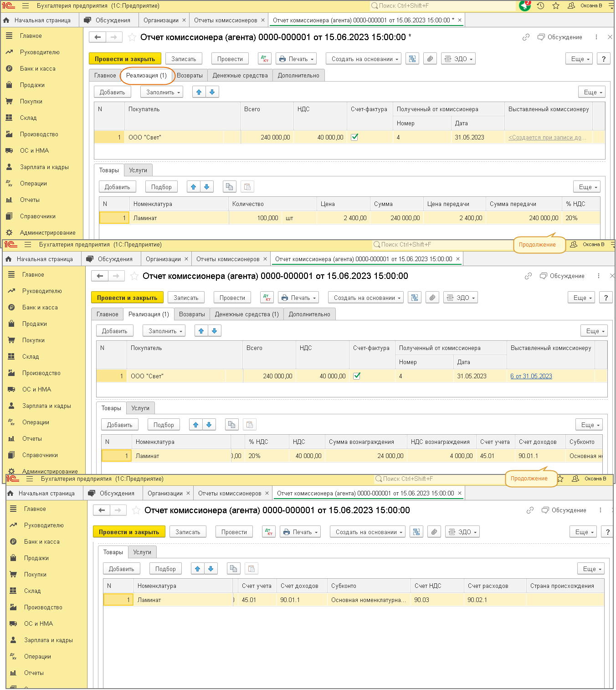The width and height of the screenshot is (616, 690).
Task: Select Ламинат cell in the top window goods table
Action: click(x=179, y=218)
